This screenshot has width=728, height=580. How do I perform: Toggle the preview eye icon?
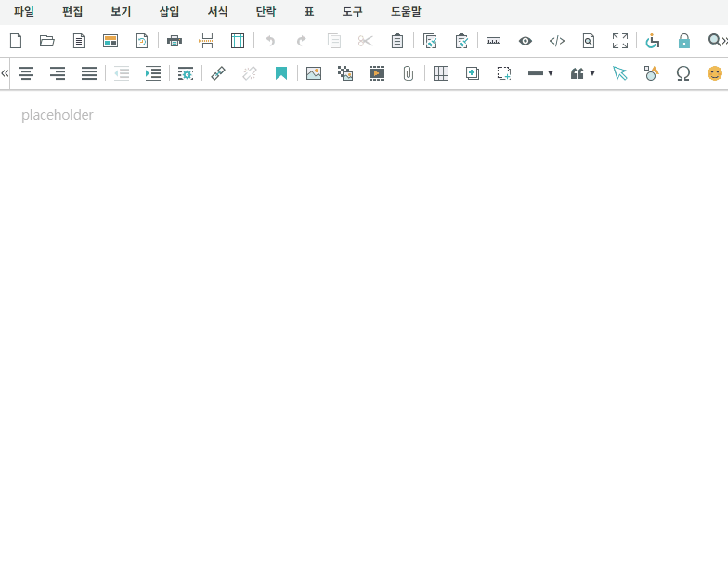coord(526,41)
